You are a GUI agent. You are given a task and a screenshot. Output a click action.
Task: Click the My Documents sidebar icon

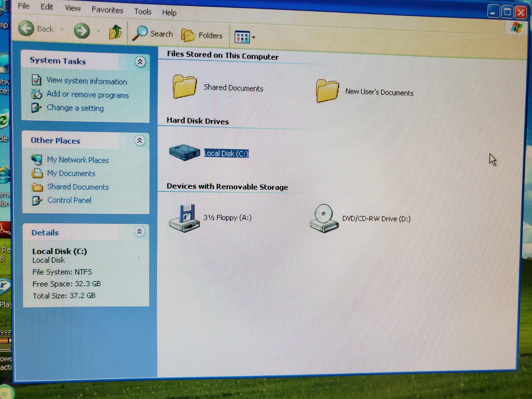pos(37,173)
